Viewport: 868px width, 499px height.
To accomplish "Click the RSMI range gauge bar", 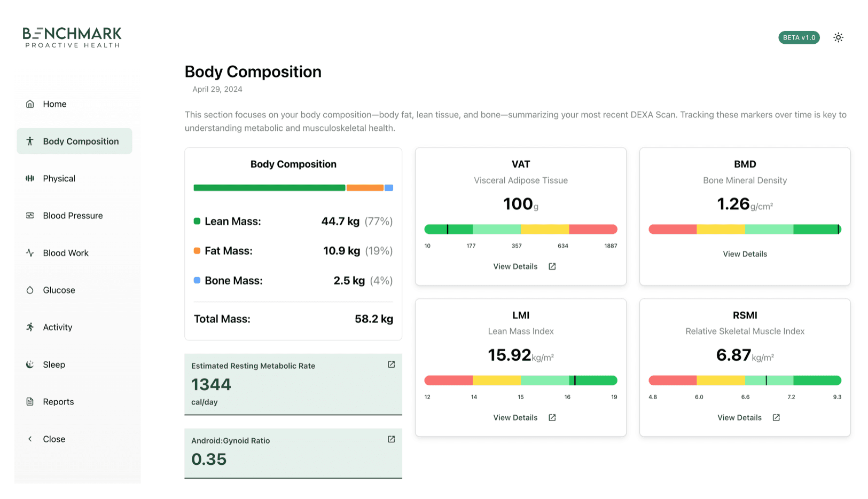I will (745, 381).
